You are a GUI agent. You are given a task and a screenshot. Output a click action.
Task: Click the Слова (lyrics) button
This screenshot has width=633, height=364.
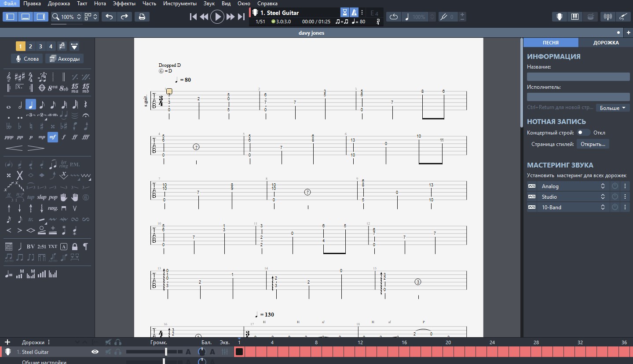pos(27,58)
